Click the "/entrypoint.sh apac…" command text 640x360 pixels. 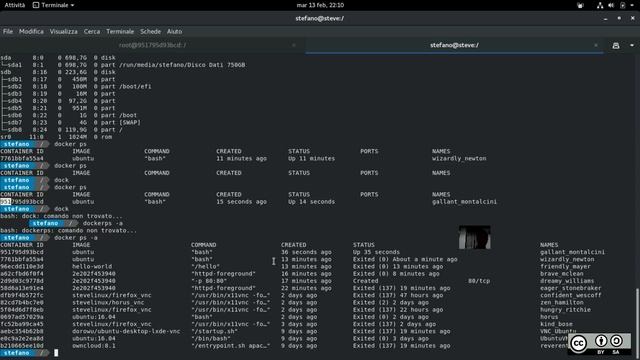coord(231,346)
